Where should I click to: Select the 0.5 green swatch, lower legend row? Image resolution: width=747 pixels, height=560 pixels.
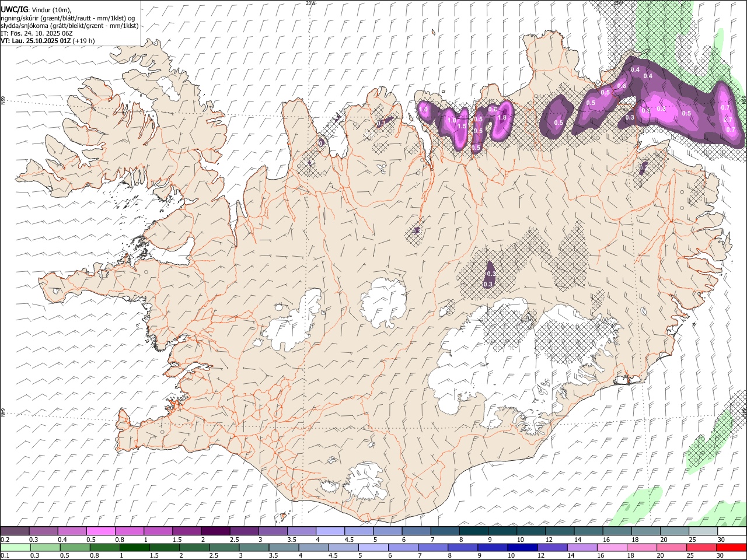[x=75, y=547]
